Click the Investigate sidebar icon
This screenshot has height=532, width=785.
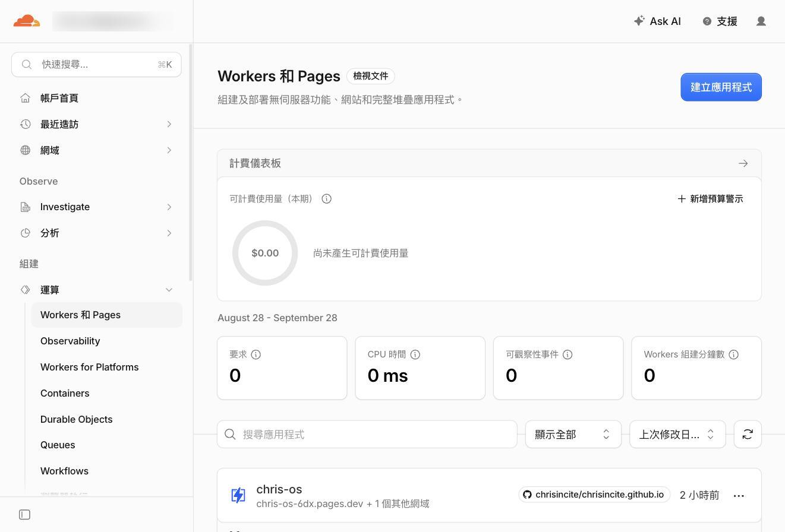point(25,207)
